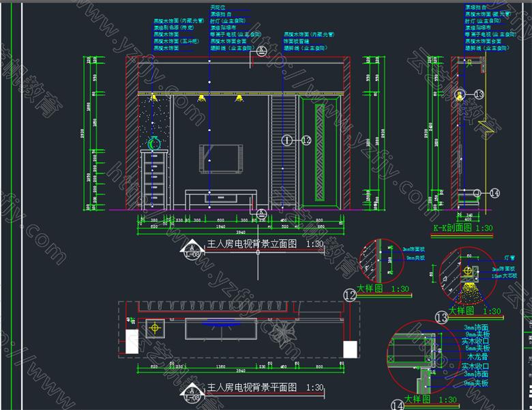Viewport: 532px width, 410px height.
Task: Select callout bubble 14 in the K-K section
Action: pos(494,193)
